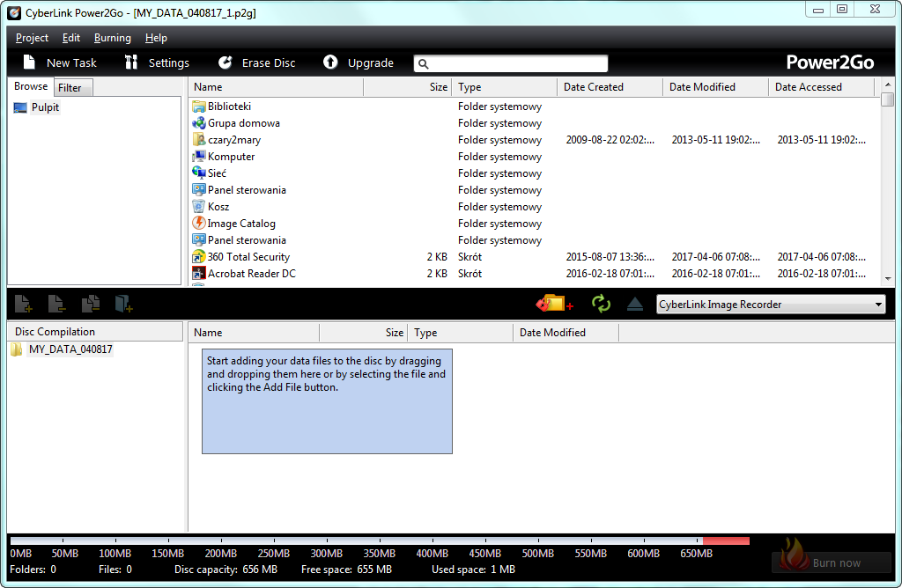902x588 pixels.
Task: Click the Biblioteki folder icon
Action: pos(198,107)
